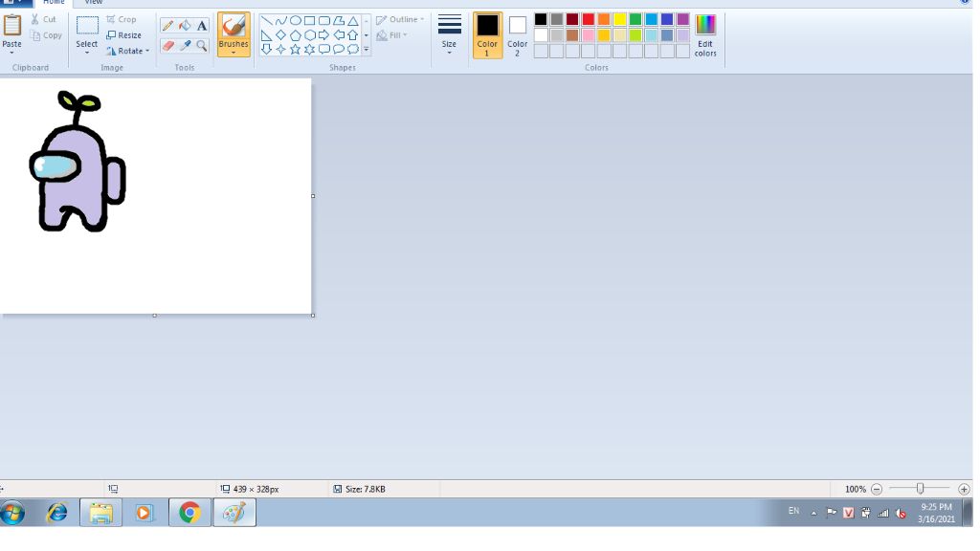
Task: Choose the Cloud callout shape
Action: (353, 49)
